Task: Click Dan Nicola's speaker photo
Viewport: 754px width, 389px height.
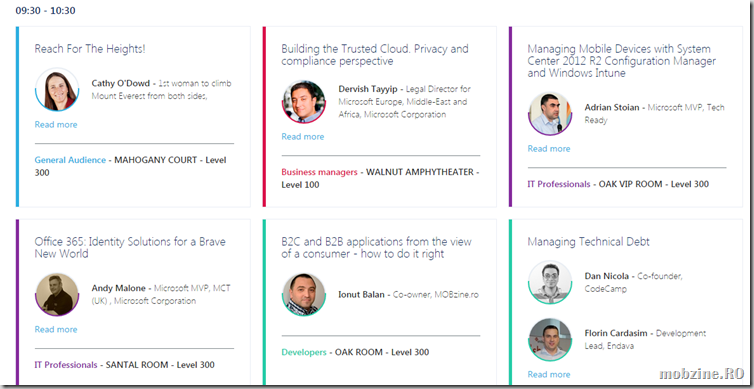Action: point(550,282)
